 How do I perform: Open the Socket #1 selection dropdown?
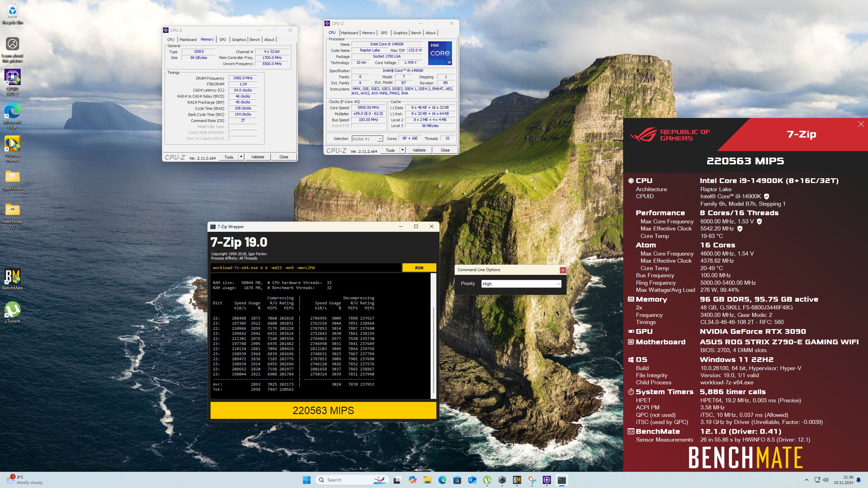[367, 139]
